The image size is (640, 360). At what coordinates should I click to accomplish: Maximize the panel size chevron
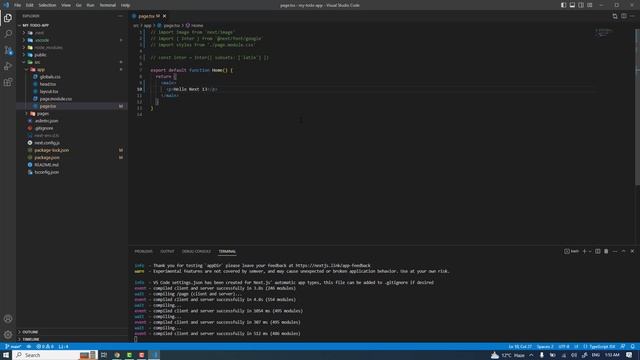click(623, 251)
